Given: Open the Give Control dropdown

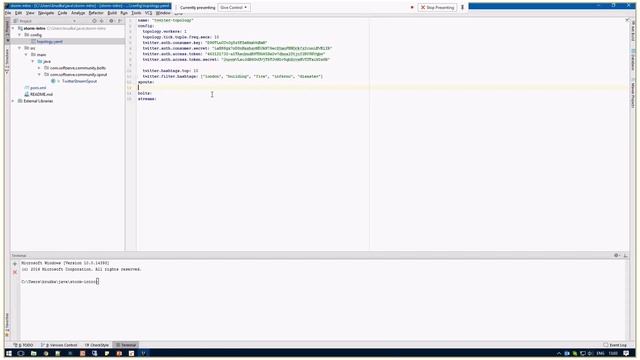Looking at the screenshot, I should pos(233,7).
